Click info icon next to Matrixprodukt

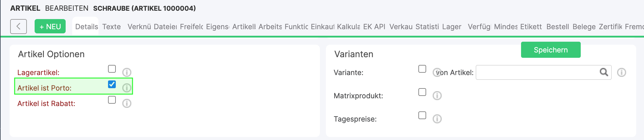tap(437, 96)
